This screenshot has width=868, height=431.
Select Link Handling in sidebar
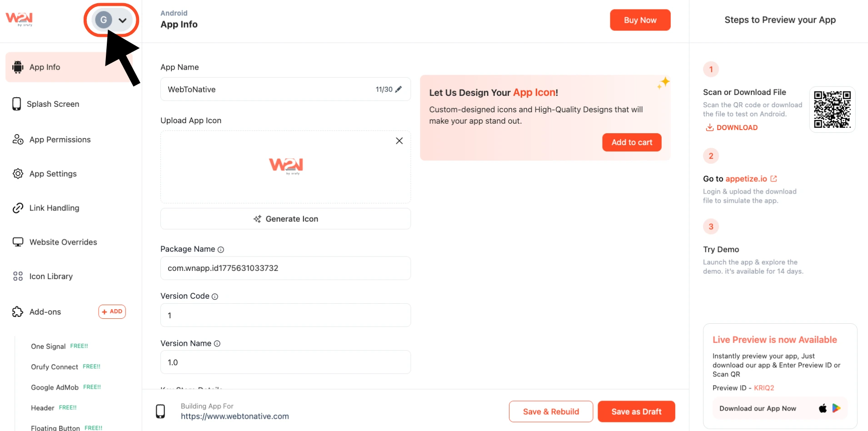(x=54, y=208)
